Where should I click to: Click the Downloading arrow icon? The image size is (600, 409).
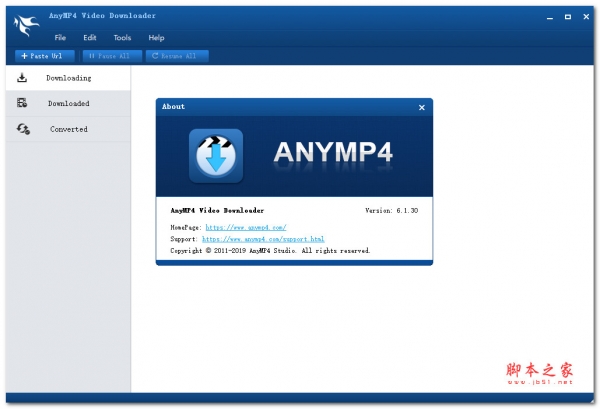(x=22, y=78)
